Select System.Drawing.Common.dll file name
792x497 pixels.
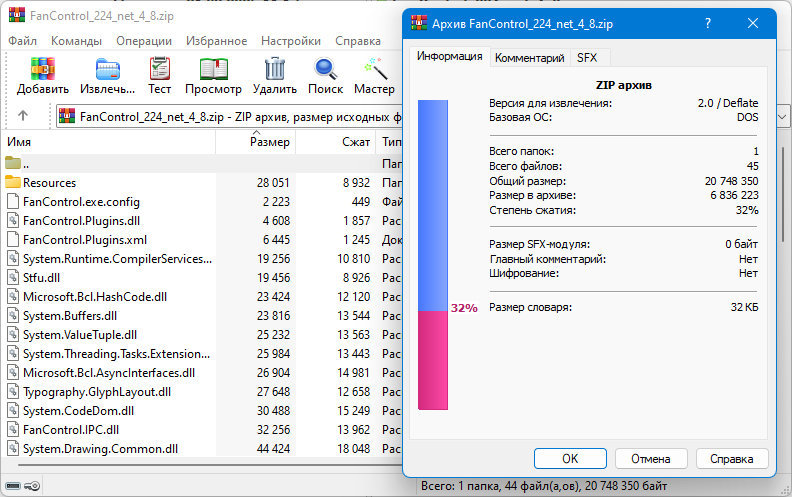point(101,449)
